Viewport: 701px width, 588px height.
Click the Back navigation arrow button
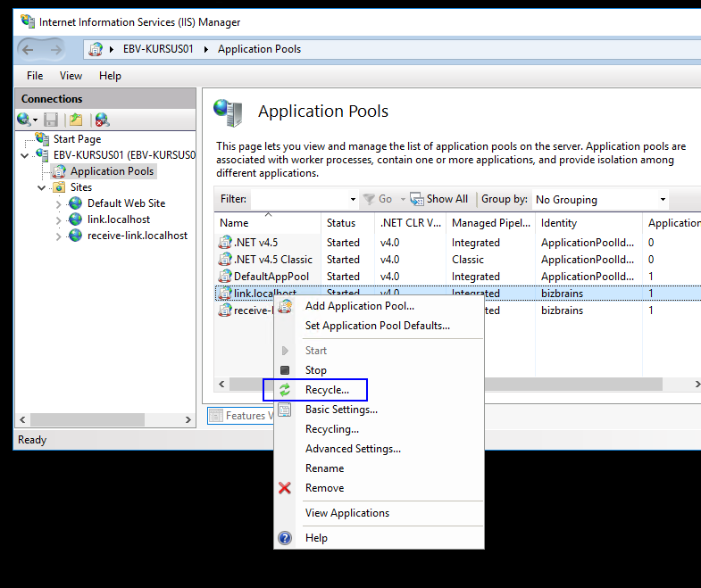[x=28, y=49]
